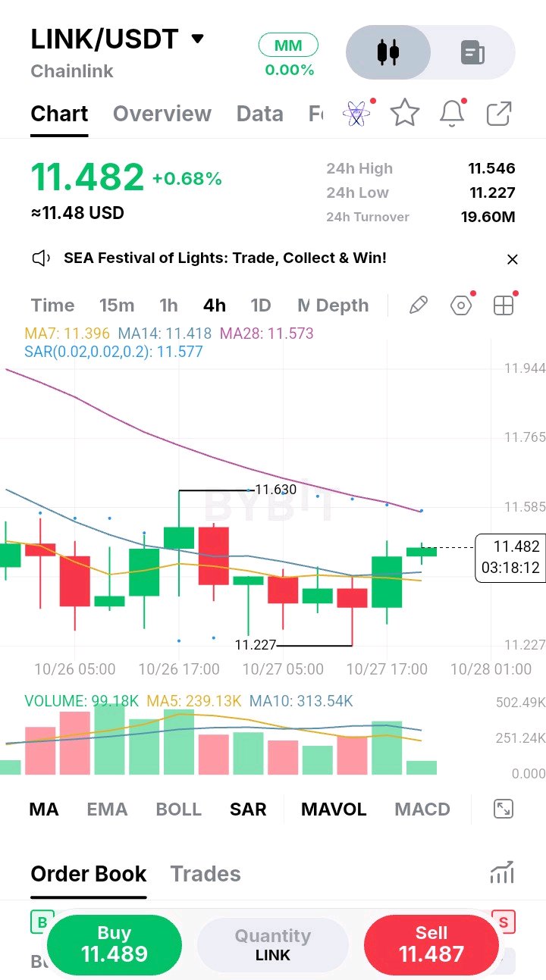The image size is (546, 980).
Task: Toggle the EMA indicator
Action: pyautogui.click(x=107, y=809)
